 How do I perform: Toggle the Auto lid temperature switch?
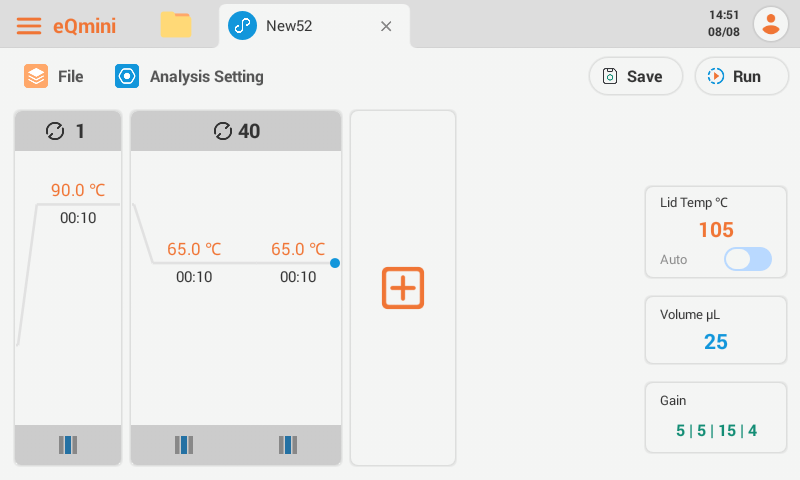(x=747, y=259)
